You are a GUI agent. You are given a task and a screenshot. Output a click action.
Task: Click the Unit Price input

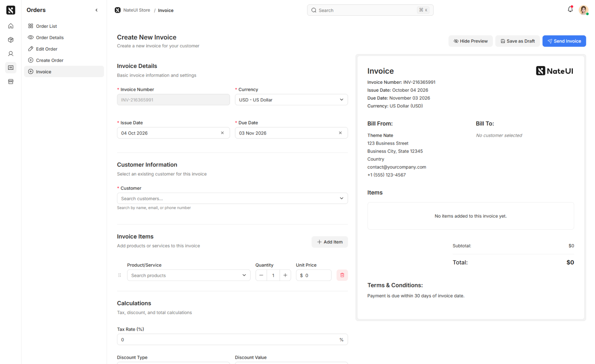pyautogui.click(x=313, y=275)
